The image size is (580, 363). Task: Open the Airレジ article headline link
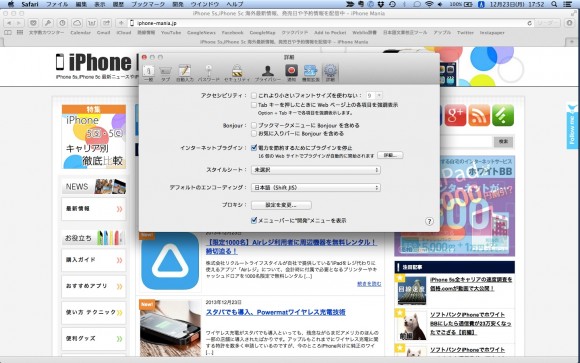(291, 247)
